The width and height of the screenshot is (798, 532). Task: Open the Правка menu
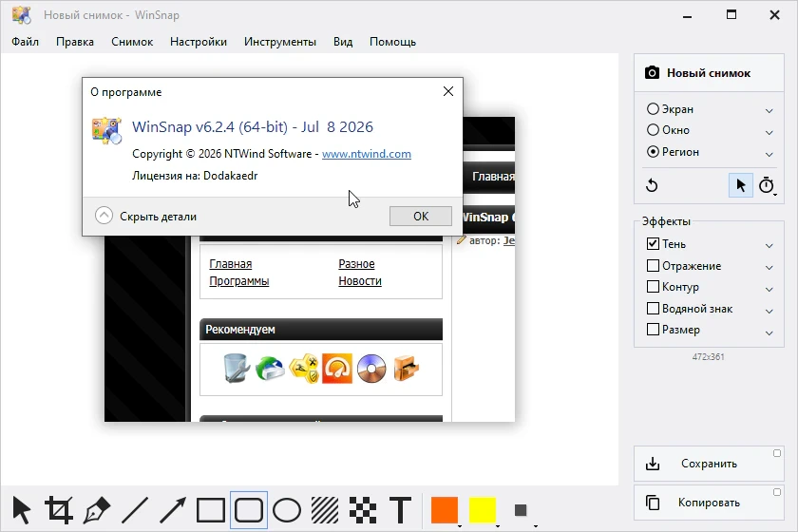75,42
